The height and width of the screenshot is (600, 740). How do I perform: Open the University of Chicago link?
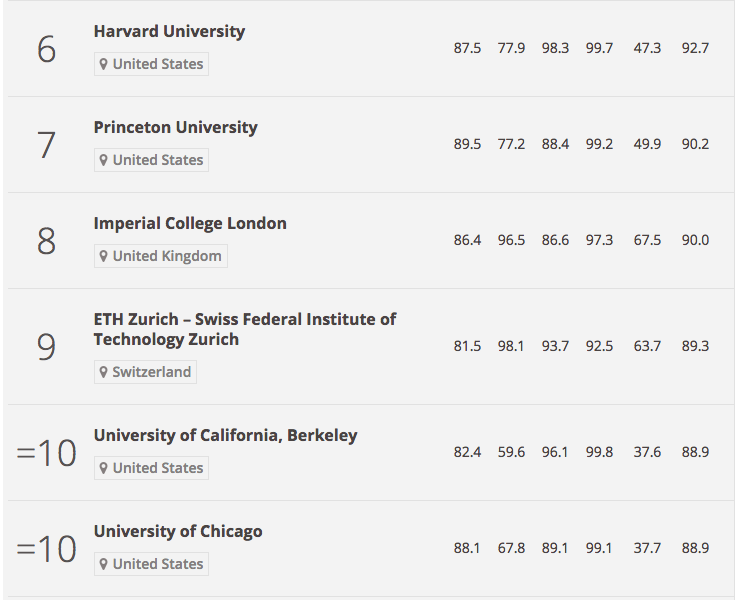tap(178, 532)
